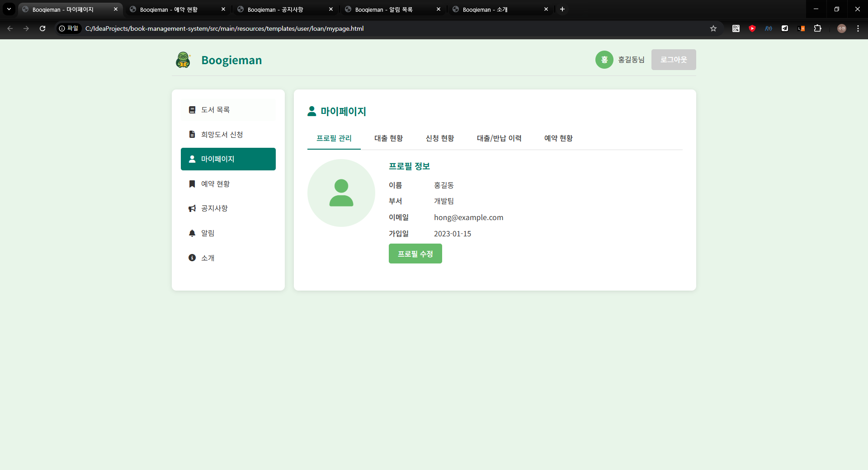Open 공지사항 megaphone icon
868x470 pixels.
pyautogui.click(x=192, y=208)
